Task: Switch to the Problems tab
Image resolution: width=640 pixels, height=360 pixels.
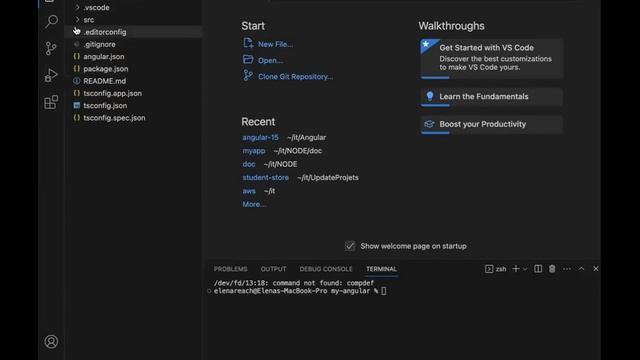Action: (231, 269)
